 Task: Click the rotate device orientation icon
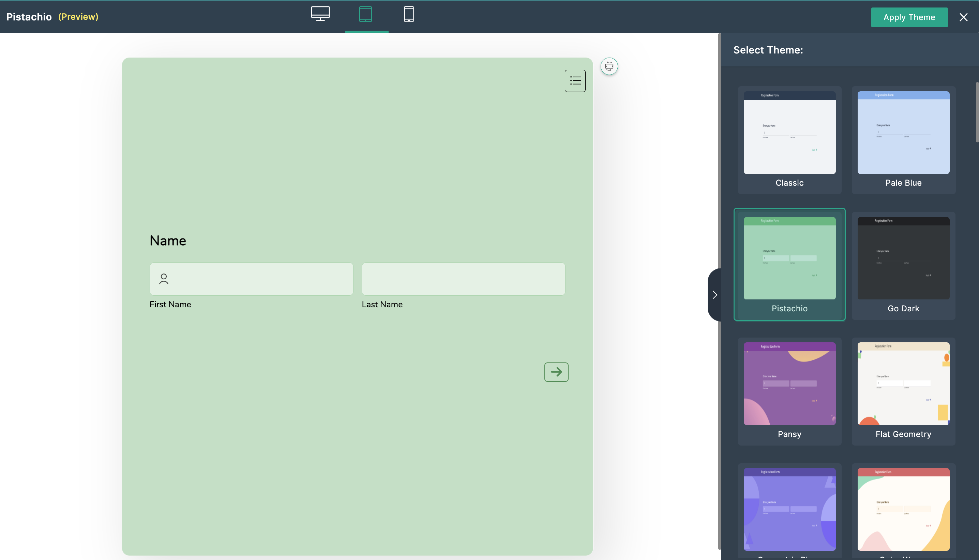click(x=609, y=66)
